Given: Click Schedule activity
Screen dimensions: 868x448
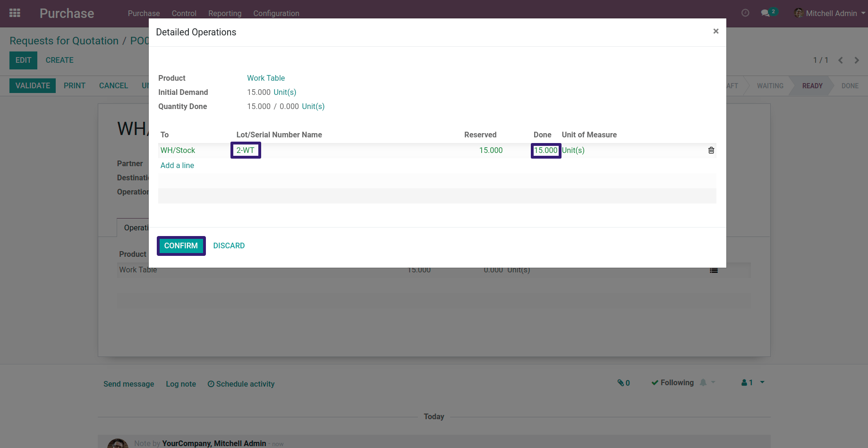Looking at the screenshot, I should (x=241, y=384).
